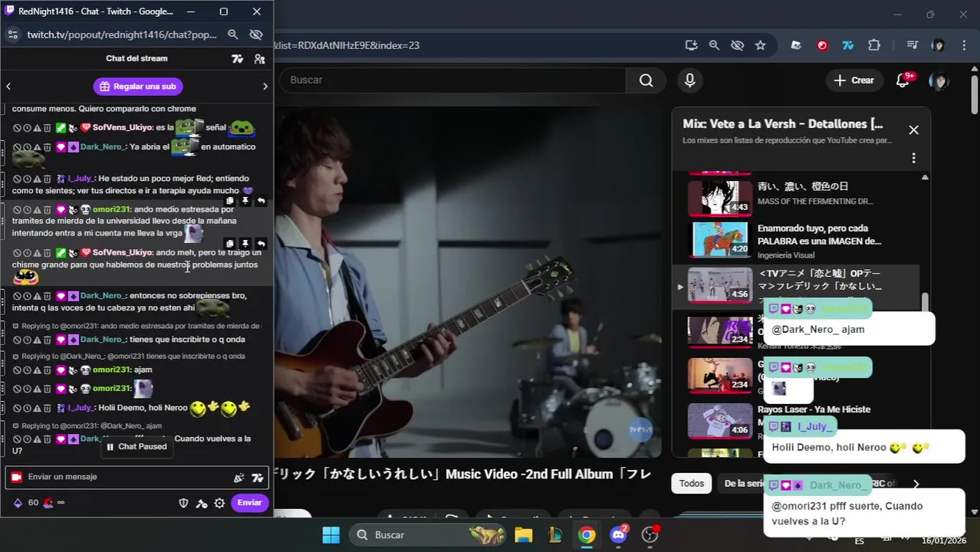Close the mix playlist panel
The height and width of the screenshot is (552, 980).
pyautogui.click(x=913, y=130)
